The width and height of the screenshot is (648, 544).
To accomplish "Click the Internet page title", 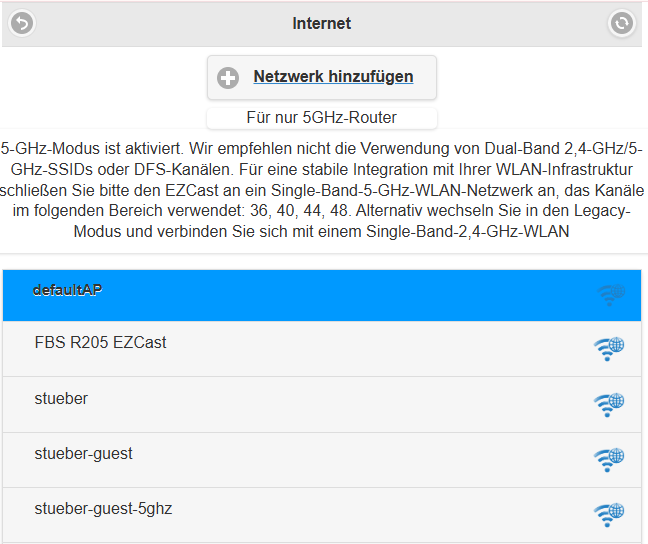I will point(322,24).
